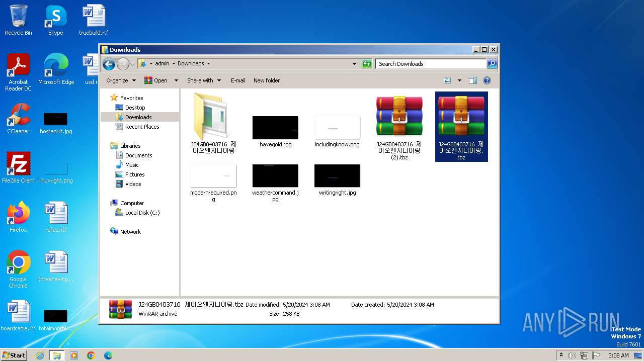
Task: Select totalmonthl file on the desktop
Action: [x=56, y=319]
